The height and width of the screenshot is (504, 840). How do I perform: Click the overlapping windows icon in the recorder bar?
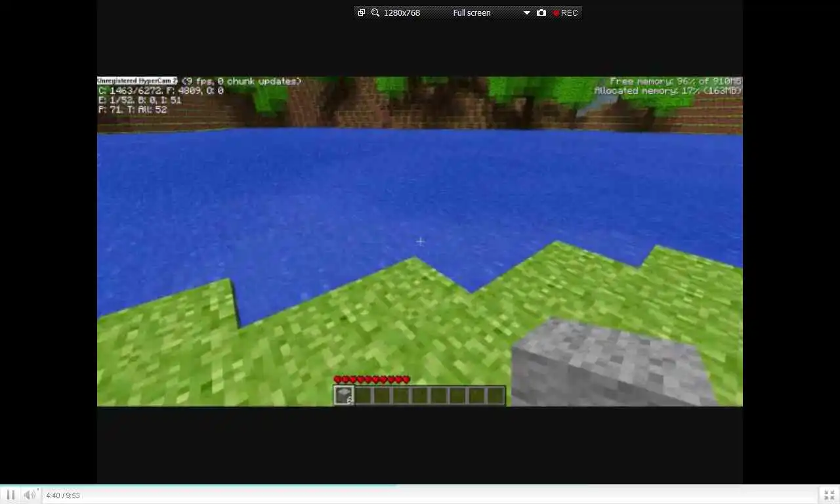click(x=362, y=12)
